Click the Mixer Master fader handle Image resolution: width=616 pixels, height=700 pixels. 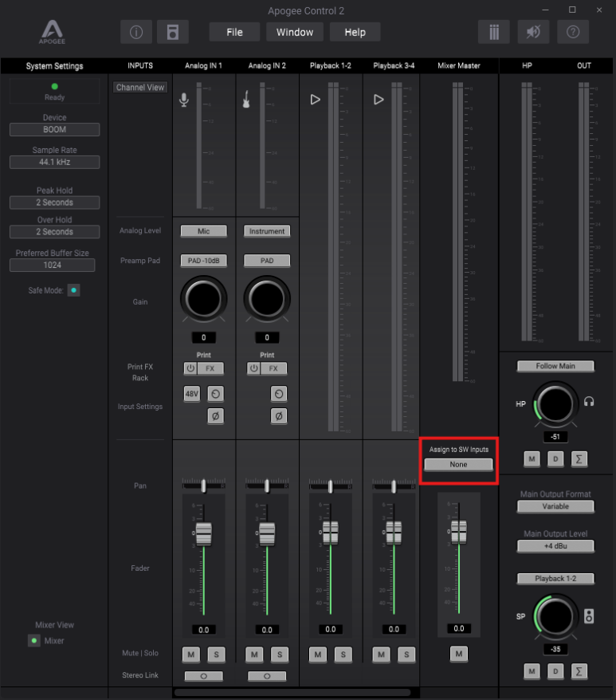tap(459, 532)
